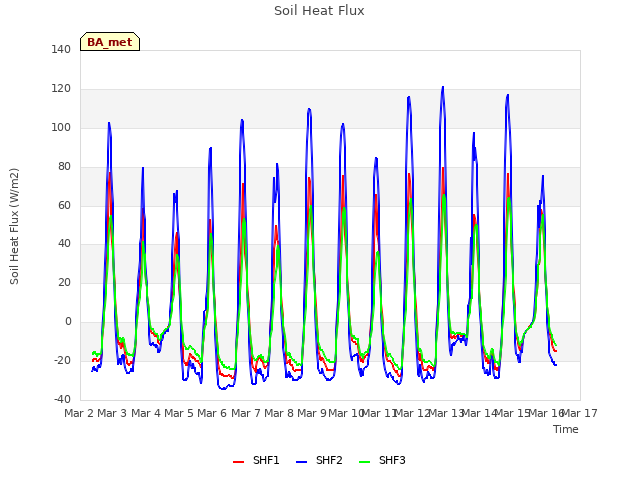Click the Mar 17 x-axis label
640x480 pixels.
(x=580, y=413)
